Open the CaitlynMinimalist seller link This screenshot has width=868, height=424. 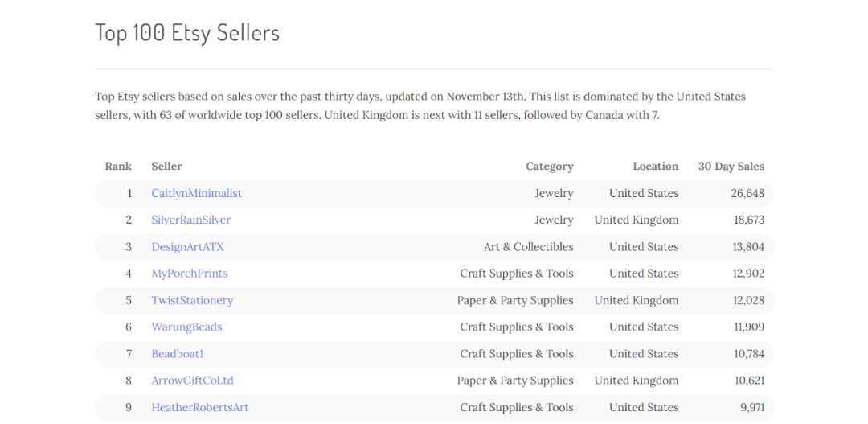[x=197, y=193]
